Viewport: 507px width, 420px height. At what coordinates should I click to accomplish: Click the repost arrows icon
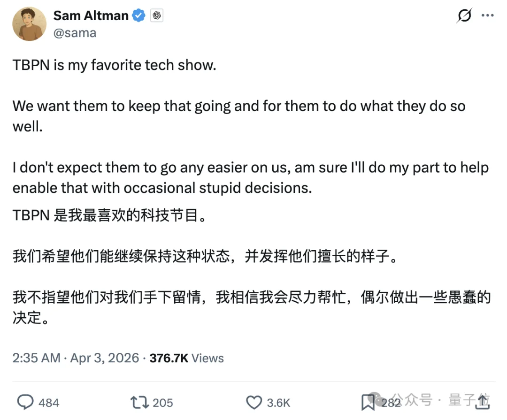138,402
